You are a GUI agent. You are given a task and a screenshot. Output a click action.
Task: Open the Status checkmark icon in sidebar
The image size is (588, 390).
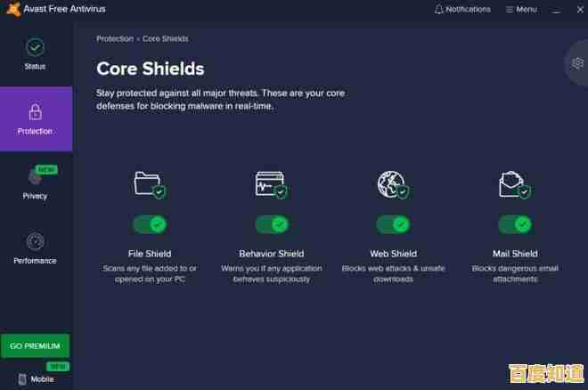[x=35, y=47]
